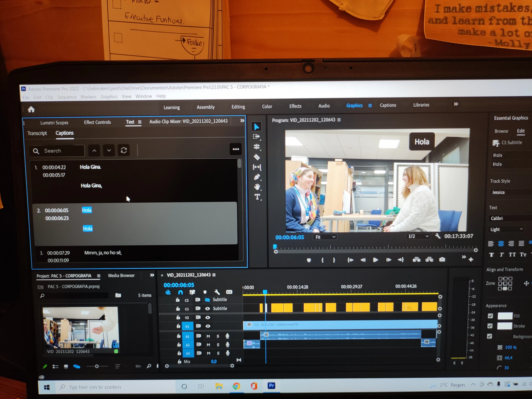Select the Hand tool
This screenshot has width=532, height=399.
[257, 187]
